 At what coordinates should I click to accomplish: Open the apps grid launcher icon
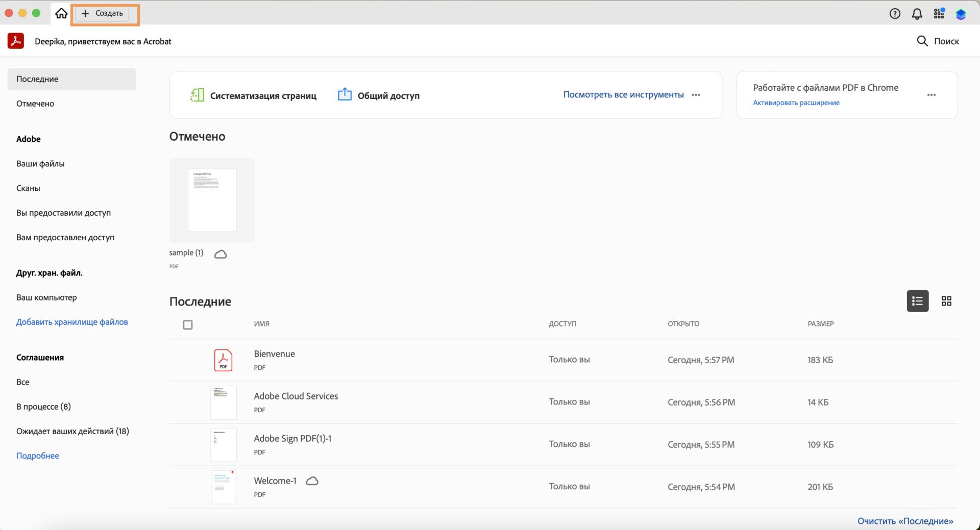point(939,14)
